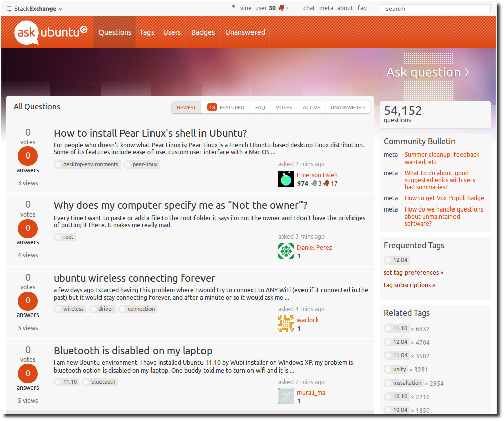The image size is (504, 421).
Task: Select the FAQ sort tab
Action: [260, 108]
